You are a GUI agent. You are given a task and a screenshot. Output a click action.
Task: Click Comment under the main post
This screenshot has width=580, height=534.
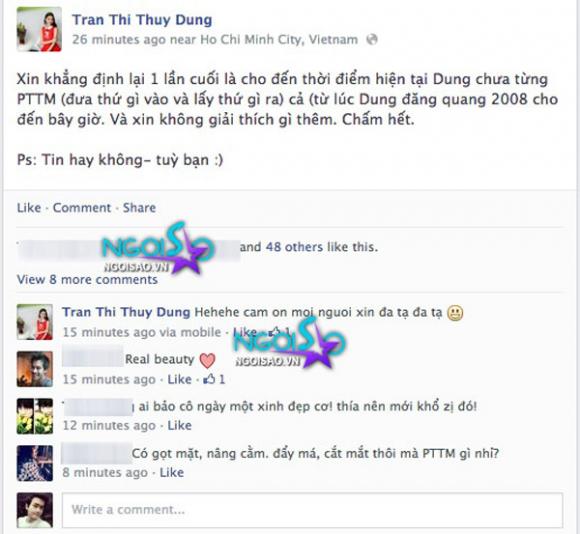pos(82,207)
